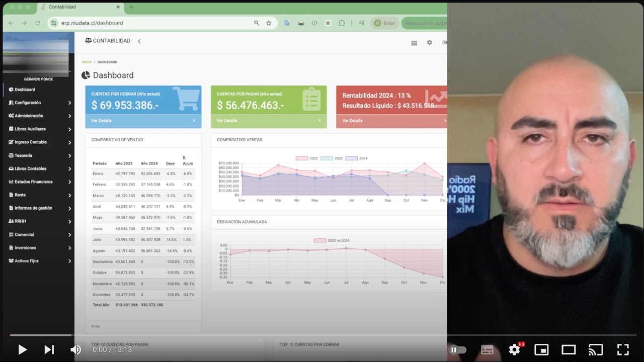Click the Diciembre -34.7% accumulated value
Image resolution: width=644 pixels, height=362 pixels.
(188, 295)
